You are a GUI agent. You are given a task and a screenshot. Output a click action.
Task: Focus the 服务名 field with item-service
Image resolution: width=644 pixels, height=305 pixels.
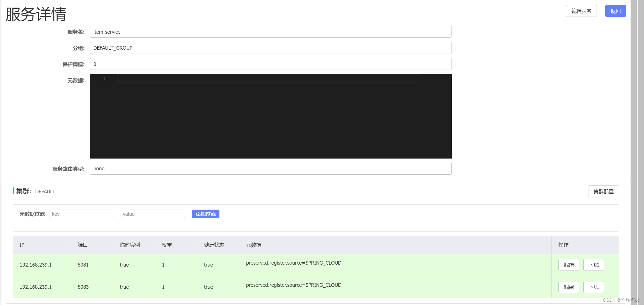271,32
